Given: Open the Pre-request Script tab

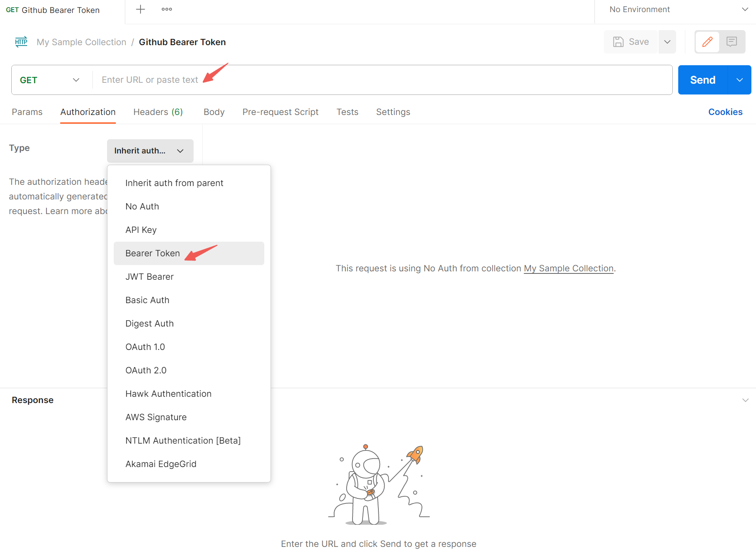Looking at the screenshot, I should pyautogui.click(x=280, y=112).
